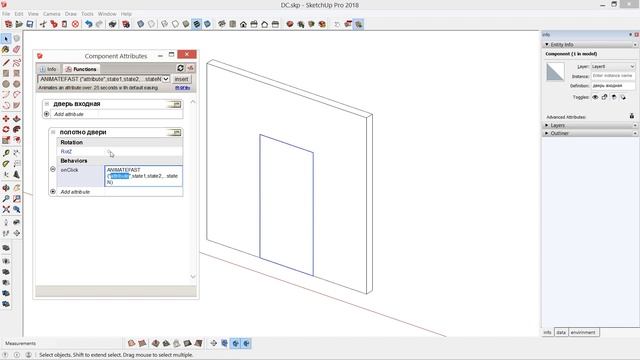Activate the Line pencil tool
This screenshot has width=640, height=360.
click(x=6, y=62)
